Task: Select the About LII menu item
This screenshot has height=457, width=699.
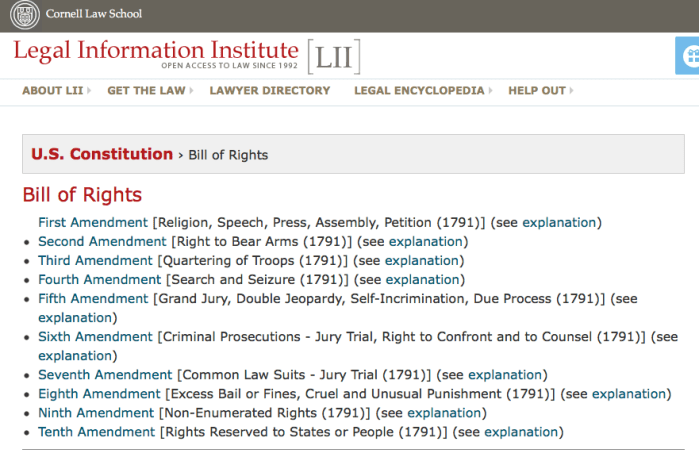Action: point(53,91)
